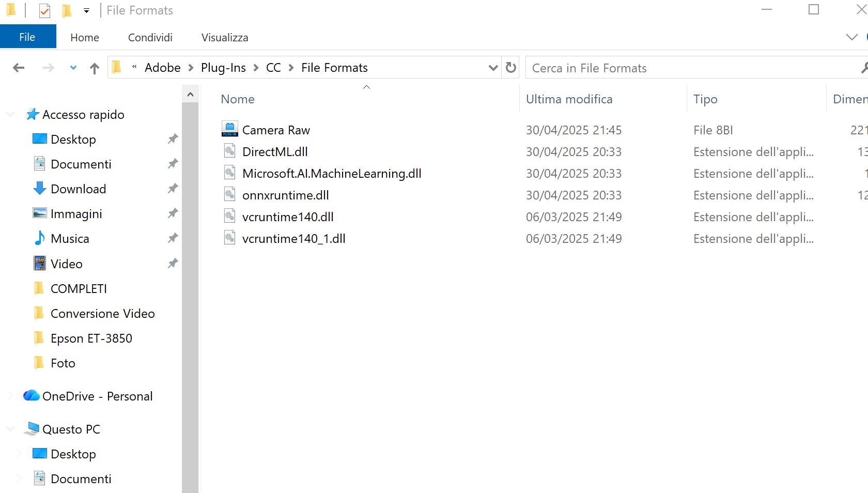Click the Forward navigation arrow
The width and height of the screenshot is (868, 493).
[48, 68]
